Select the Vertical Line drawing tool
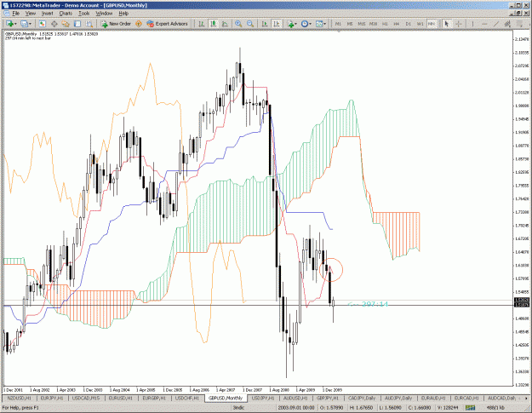This screenshot has width=532, height=413. coord(472,24)
